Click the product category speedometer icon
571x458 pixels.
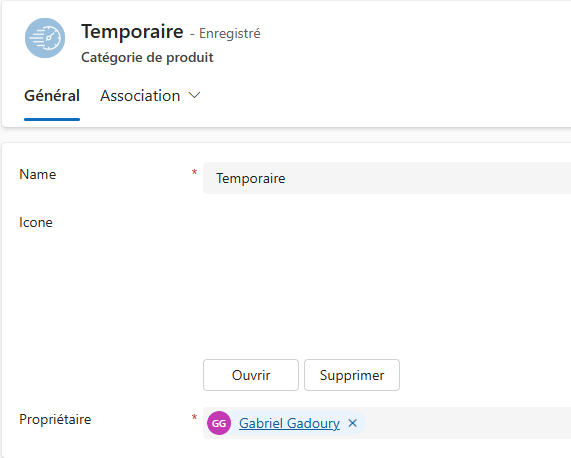coord(45,38)
